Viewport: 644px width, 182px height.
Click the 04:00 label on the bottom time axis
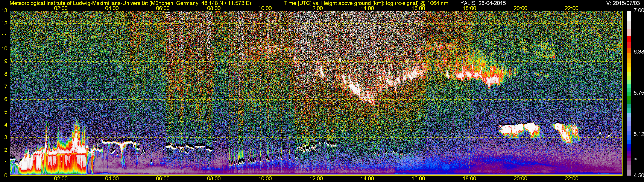pos(112,179)
